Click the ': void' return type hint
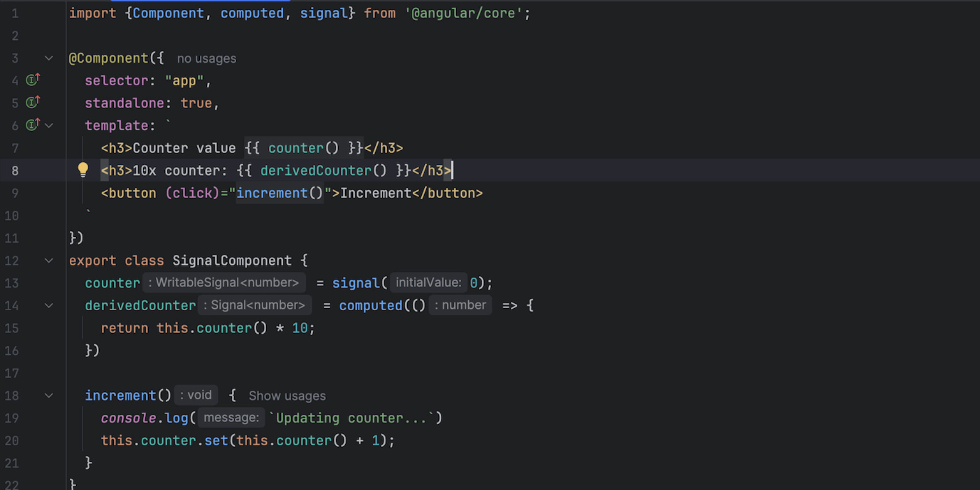The image size is (980, 490). (x=196, y=395)
